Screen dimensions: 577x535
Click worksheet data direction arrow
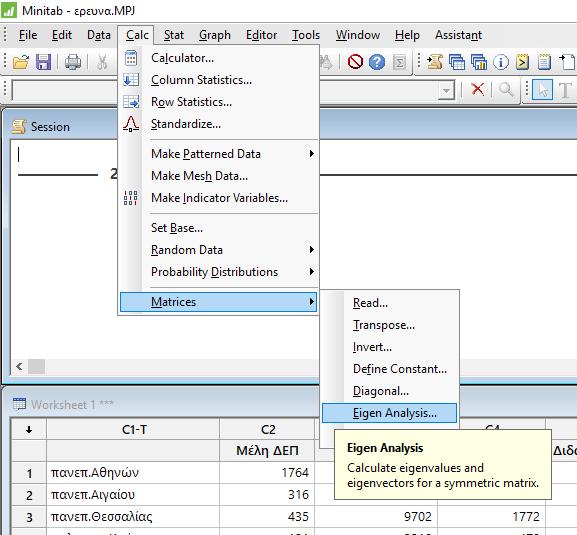pos(29,429)
